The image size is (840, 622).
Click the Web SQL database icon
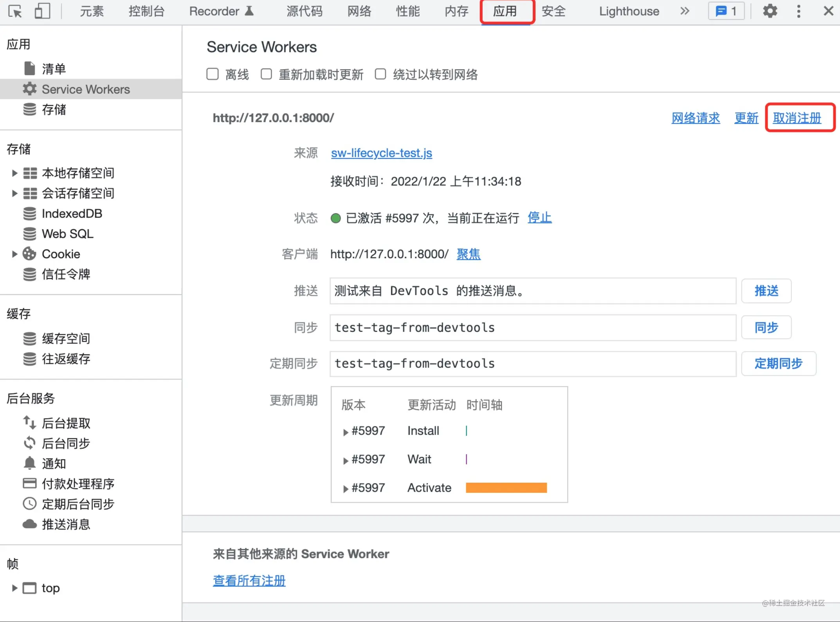(30, 234)
